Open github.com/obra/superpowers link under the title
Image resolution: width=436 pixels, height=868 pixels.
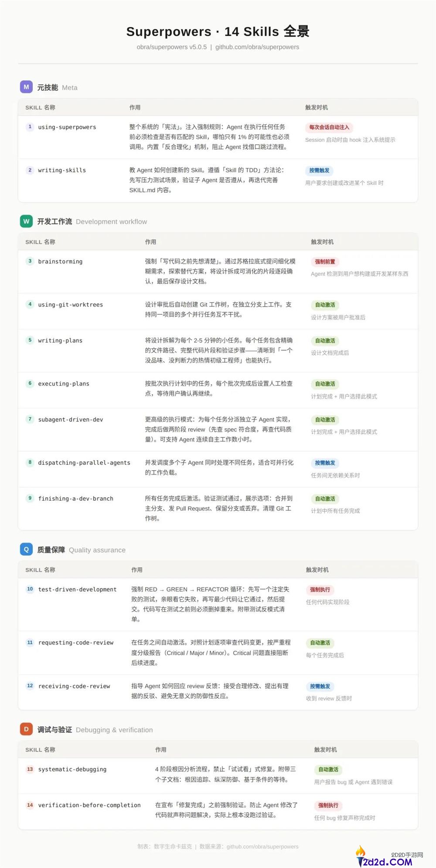257,47
